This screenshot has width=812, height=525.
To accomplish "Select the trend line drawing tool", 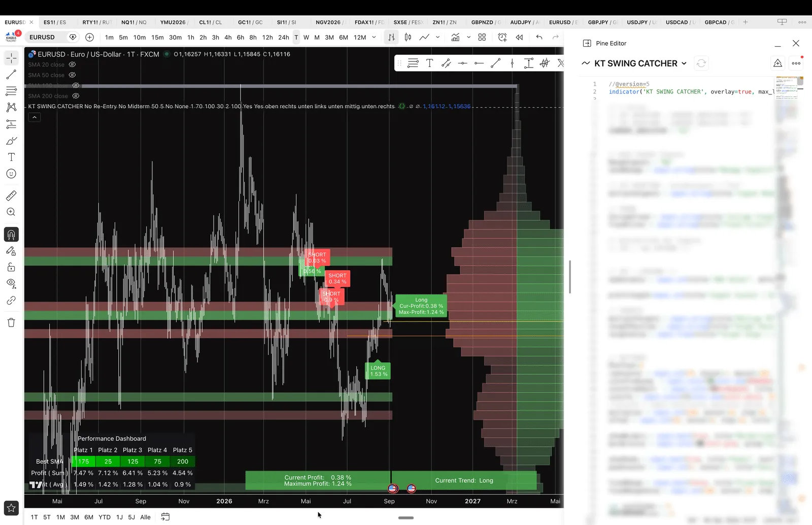I will [11, 75].
